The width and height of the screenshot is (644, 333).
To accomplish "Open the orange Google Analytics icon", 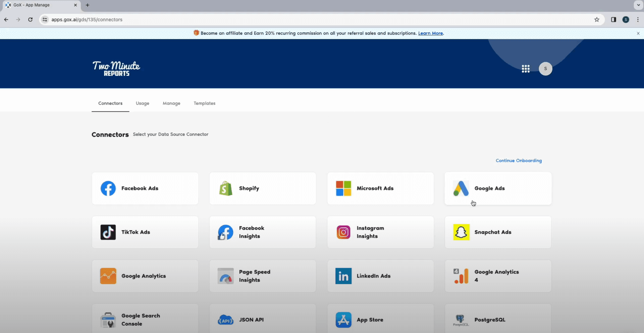I will pos(108,276).
